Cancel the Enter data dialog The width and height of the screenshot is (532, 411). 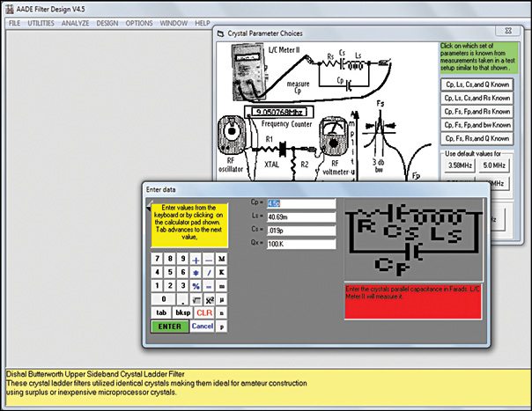[x=203, y=326]
